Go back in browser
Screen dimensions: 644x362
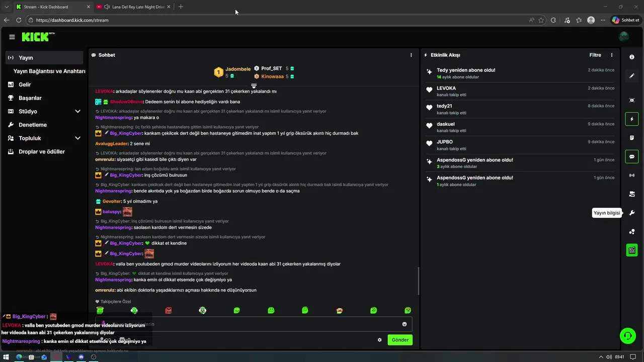point(7,20)
